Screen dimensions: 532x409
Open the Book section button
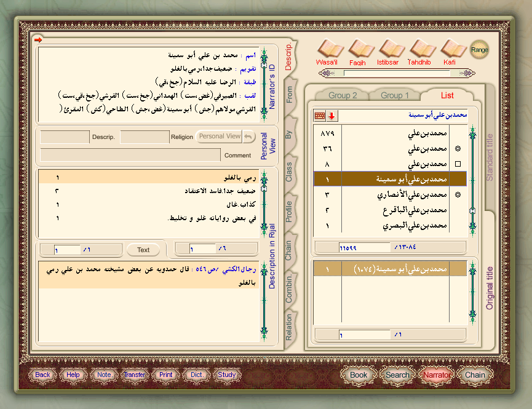pyautogui.click(x=359, y=375)
